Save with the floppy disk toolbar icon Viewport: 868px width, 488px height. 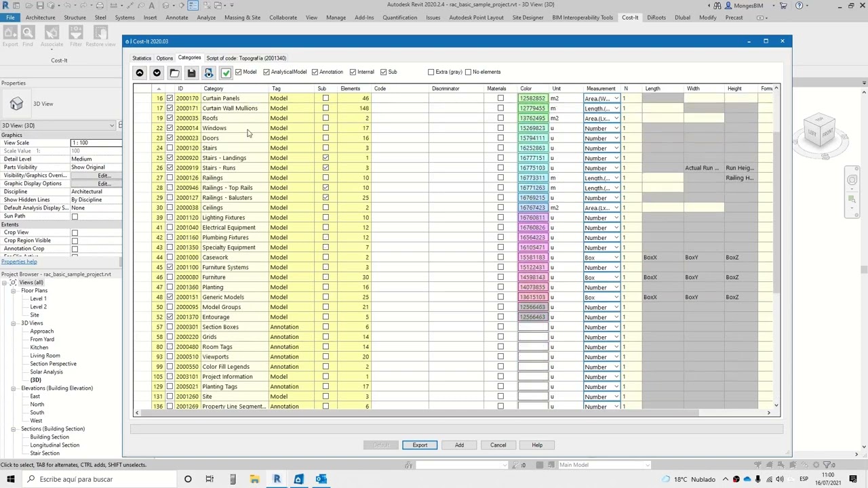pyautogui.click(x=191, y=73)
